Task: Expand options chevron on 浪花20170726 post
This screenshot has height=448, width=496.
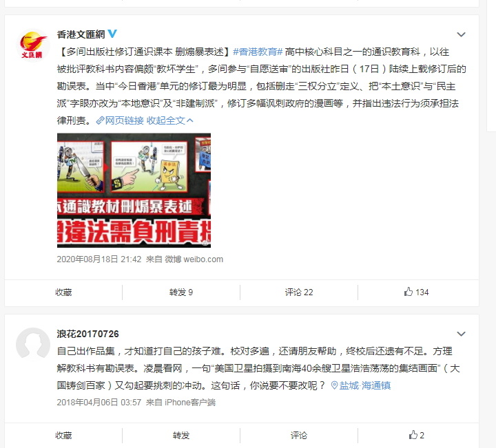Action: [x=461, y=334]
